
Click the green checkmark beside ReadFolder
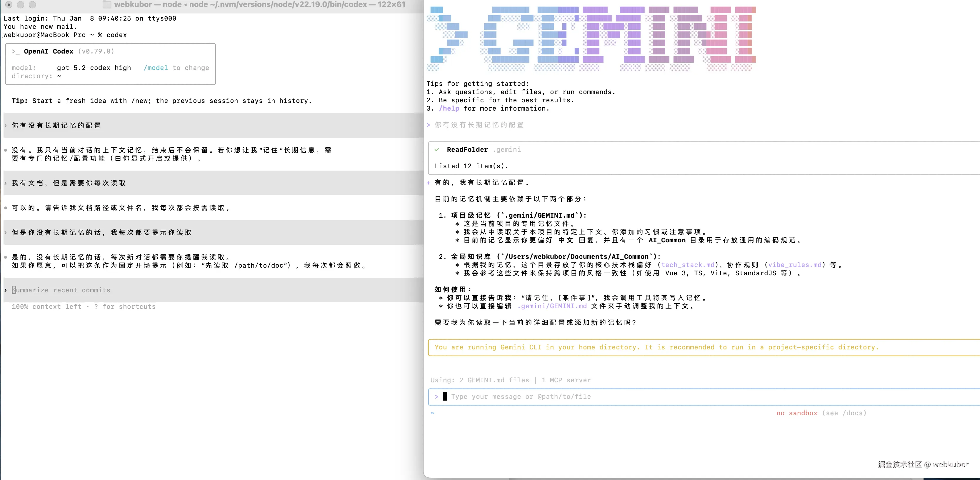(x=437, y=149)
